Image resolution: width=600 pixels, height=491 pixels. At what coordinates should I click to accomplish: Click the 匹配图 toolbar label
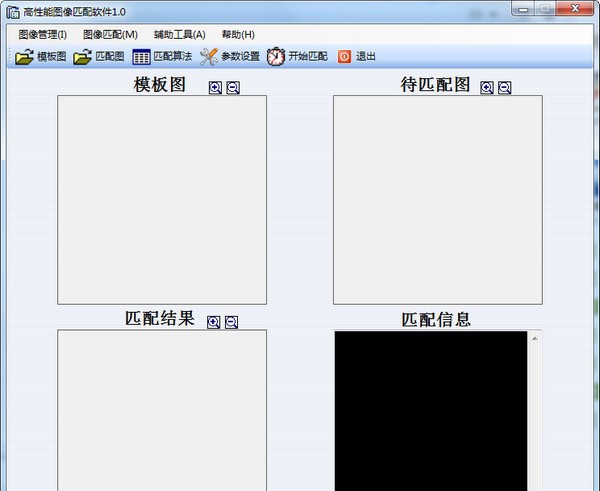point(109,57)
